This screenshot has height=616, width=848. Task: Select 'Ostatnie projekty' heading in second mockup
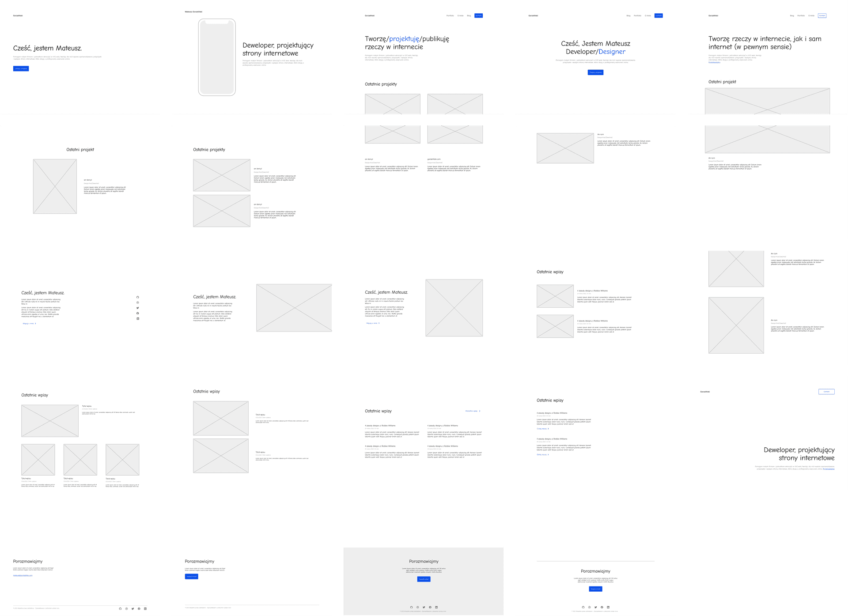[209, 150]
